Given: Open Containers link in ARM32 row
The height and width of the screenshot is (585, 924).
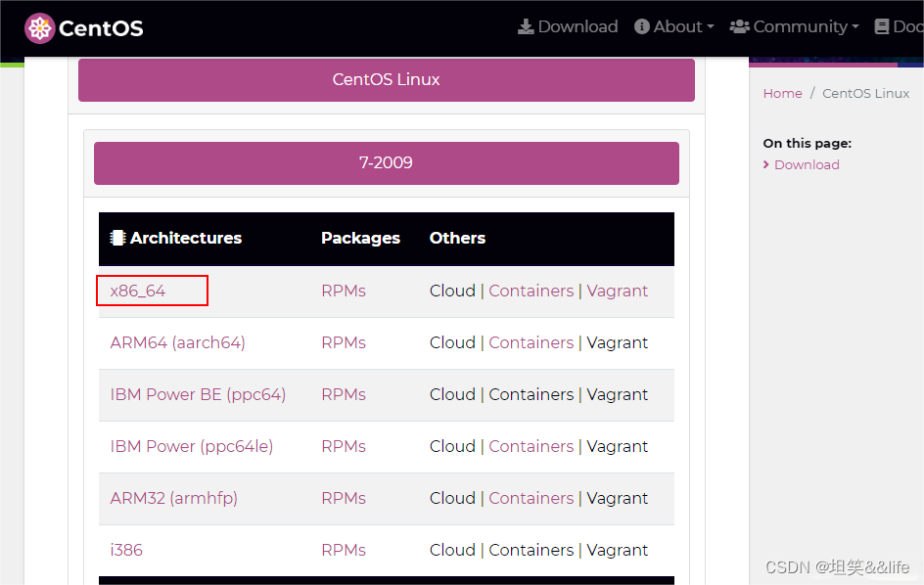Looking at the screenshot, I should 531,498.
